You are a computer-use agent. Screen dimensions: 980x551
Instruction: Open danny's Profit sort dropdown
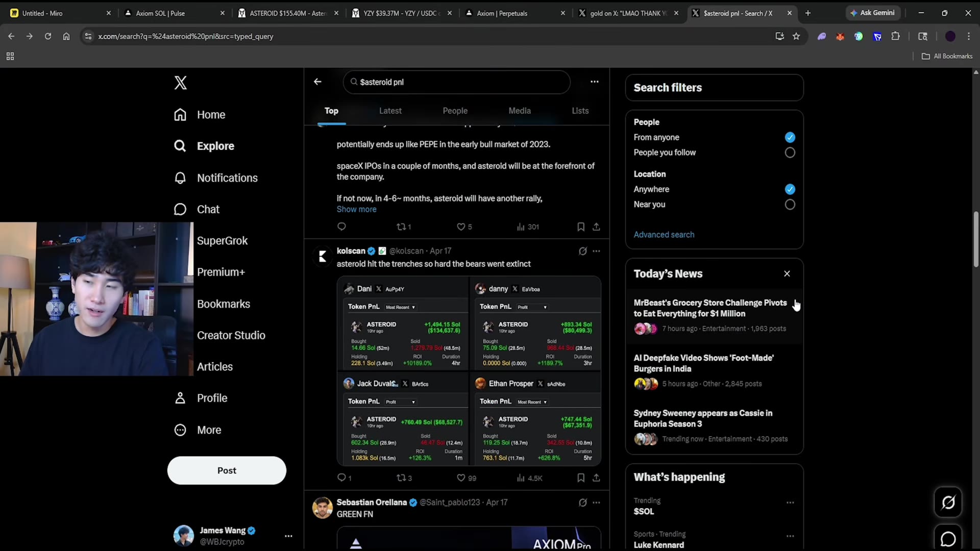click(x=532, y=307)
